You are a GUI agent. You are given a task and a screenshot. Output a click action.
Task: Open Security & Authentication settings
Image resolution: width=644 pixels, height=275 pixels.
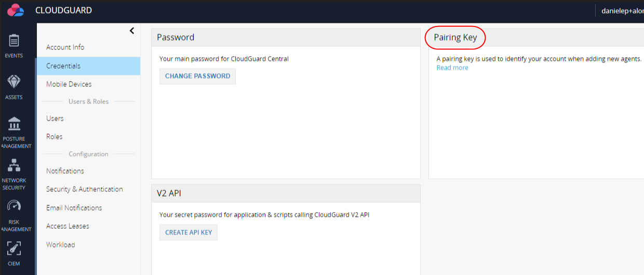pos(85,189)
